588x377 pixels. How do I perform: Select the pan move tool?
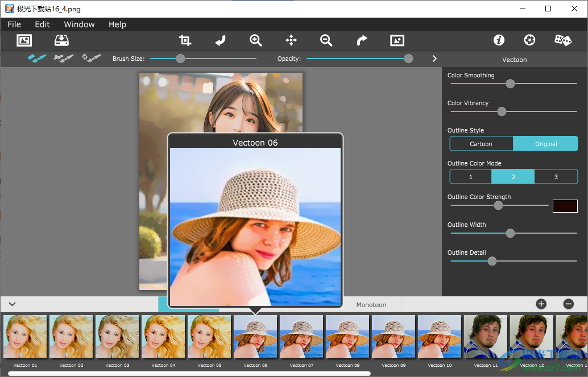[291, 40]
